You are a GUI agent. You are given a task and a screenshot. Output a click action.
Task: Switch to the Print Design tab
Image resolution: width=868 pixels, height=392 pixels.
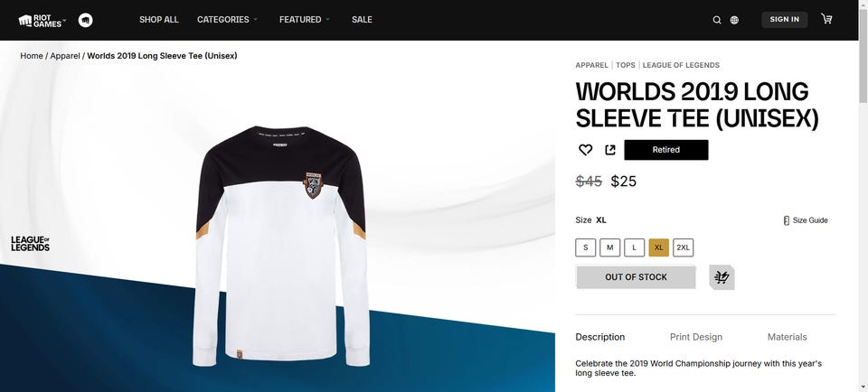(696, 337)
